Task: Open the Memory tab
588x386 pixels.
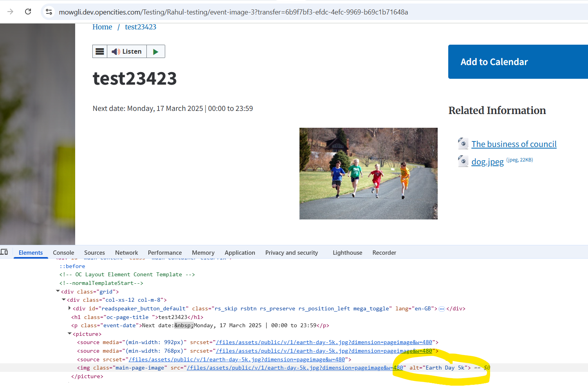Action: [x=203, y=253]
